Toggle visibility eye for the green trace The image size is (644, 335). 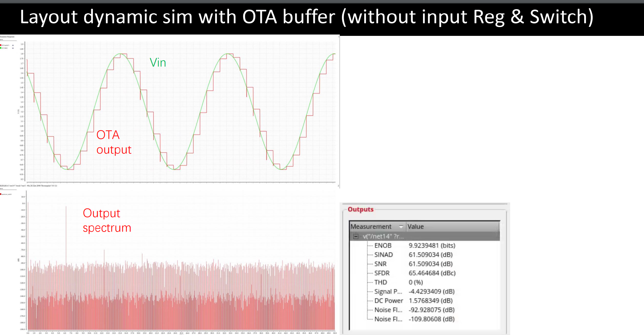(13, 48)
